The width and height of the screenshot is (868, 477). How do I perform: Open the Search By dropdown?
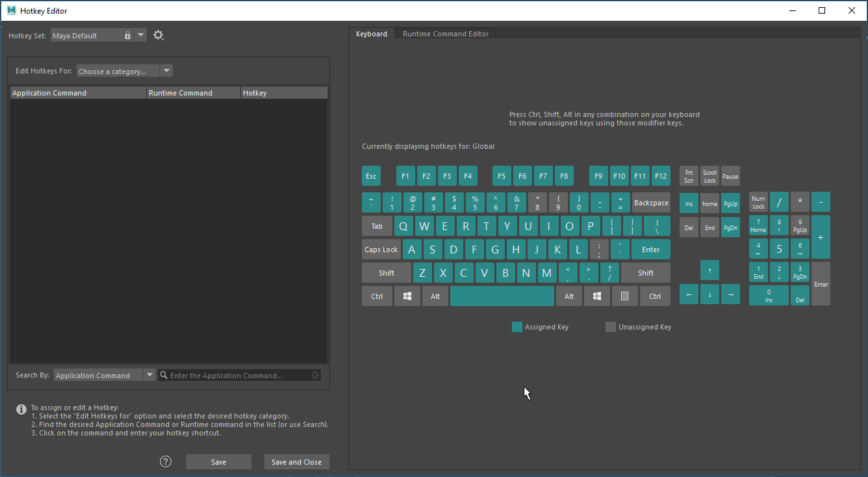(149, 375)
